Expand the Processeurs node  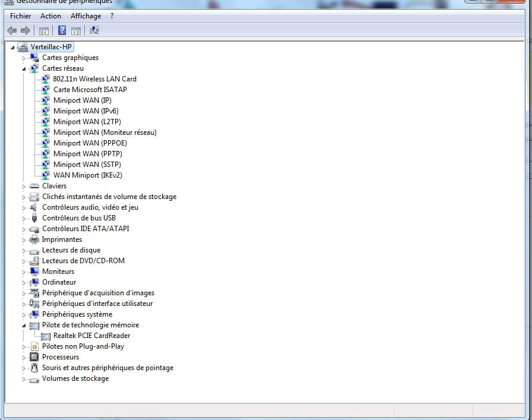coord(24,358)
